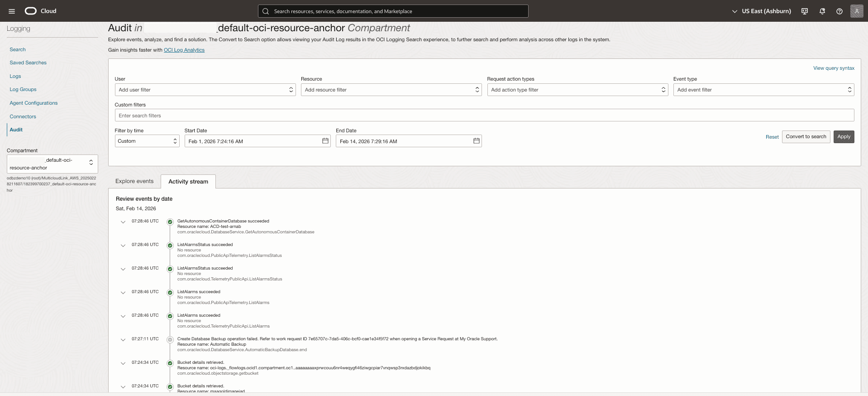Open Connectors in the sidebar
Image resolution: width=868 pixels, height=396 pixels.
(23, 116)
